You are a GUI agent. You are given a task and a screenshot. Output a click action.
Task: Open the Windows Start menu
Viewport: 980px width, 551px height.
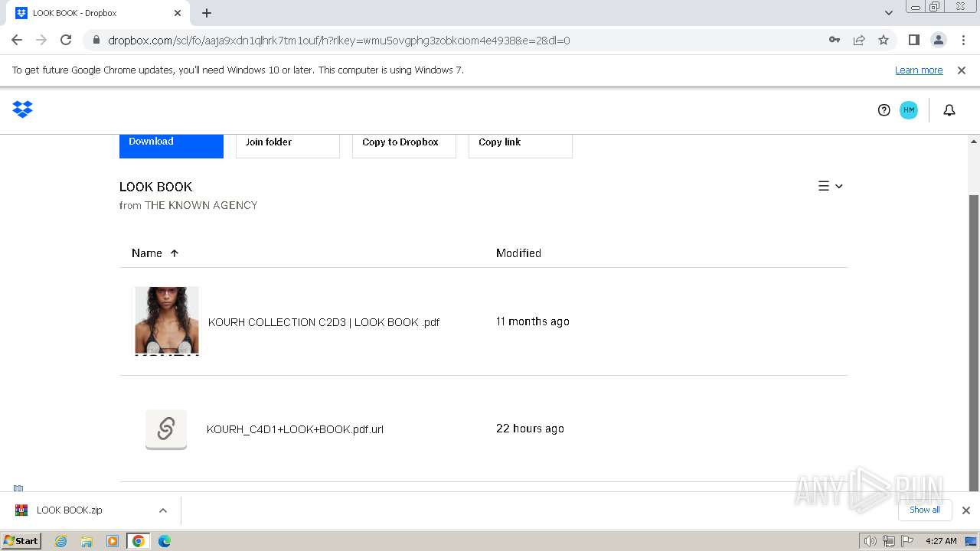(21, 541)
